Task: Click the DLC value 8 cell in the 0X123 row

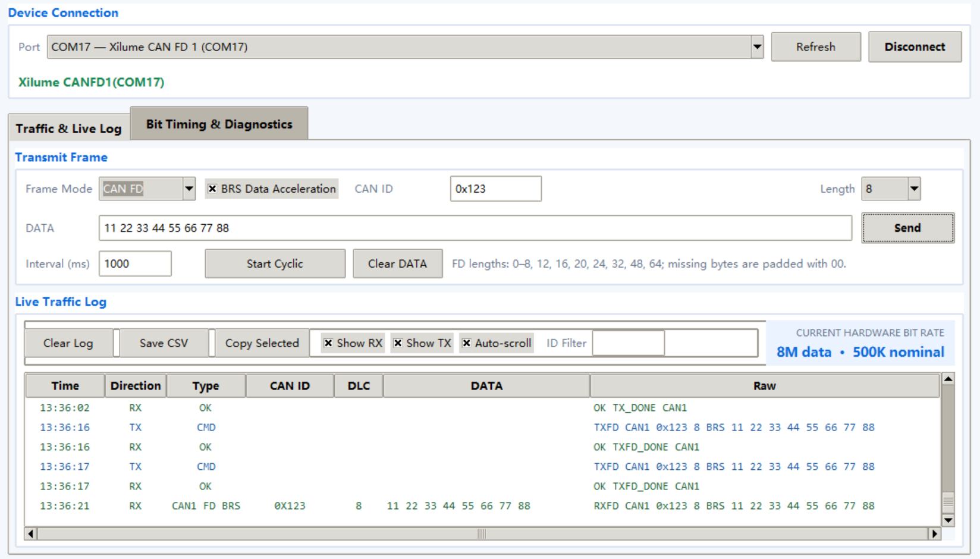Action: pyautogui.click(x=359, y=506)
